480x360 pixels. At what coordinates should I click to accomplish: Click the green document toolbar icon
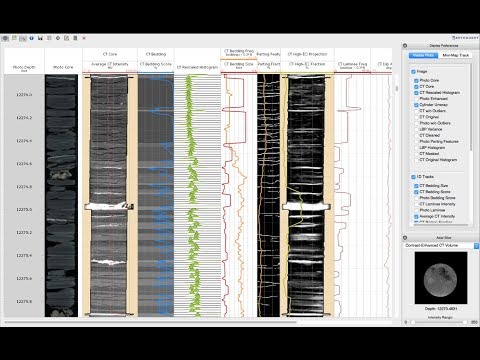point(14,38)
